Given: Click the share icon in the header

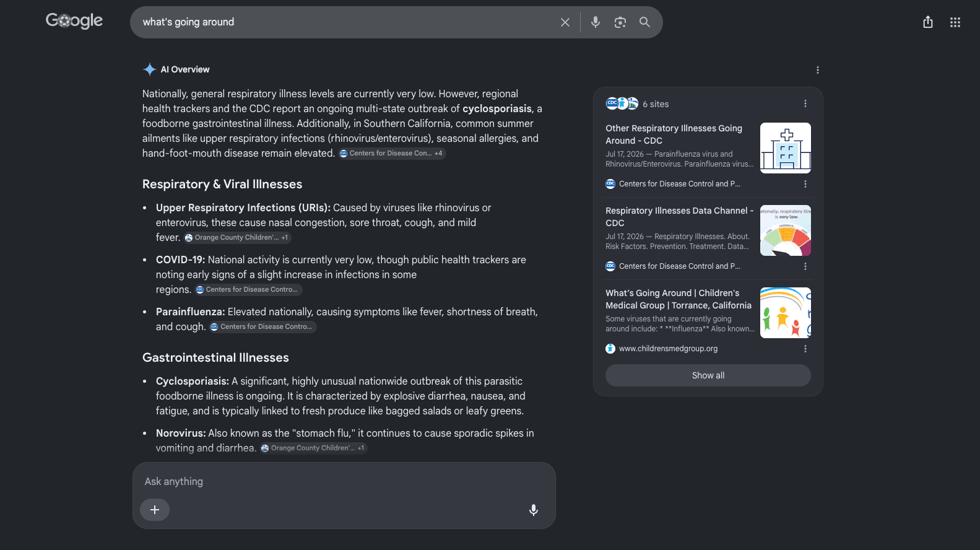Looking at the screenshot, I should (928, 22).
